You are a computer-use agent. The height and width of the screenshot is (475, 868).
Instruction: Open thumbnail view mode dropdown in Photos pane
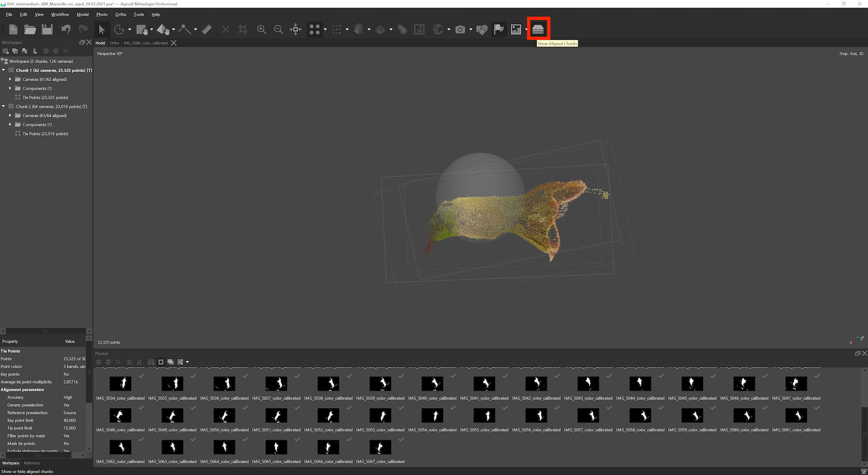[x=187, y=362]
